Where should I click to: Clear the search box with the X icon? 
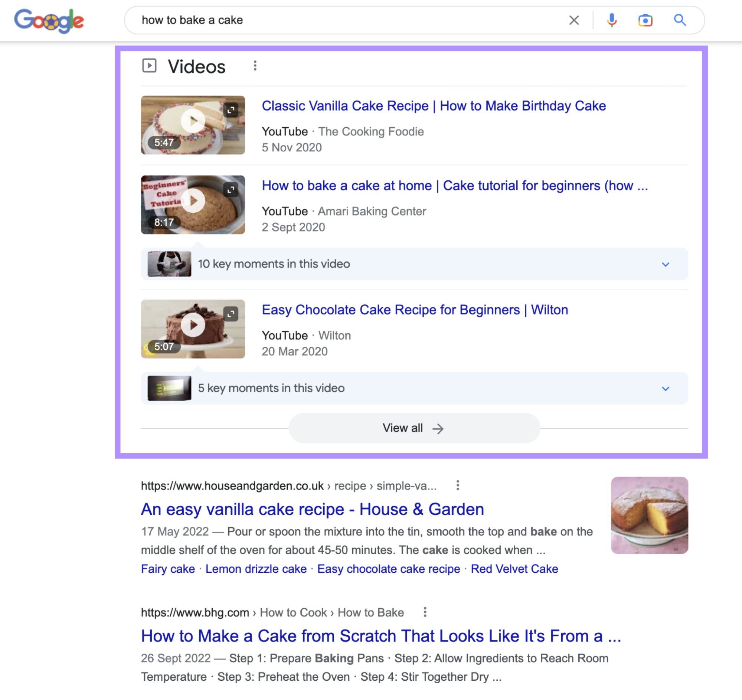coord(574,20)
